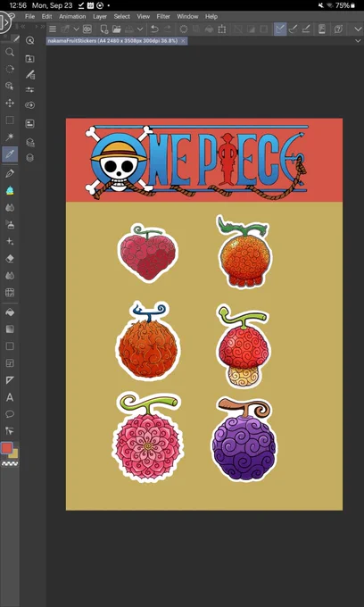Open the Layer menu
This screenshot has height=607, width=364.
pyautogui.click(x=100, y=17)
